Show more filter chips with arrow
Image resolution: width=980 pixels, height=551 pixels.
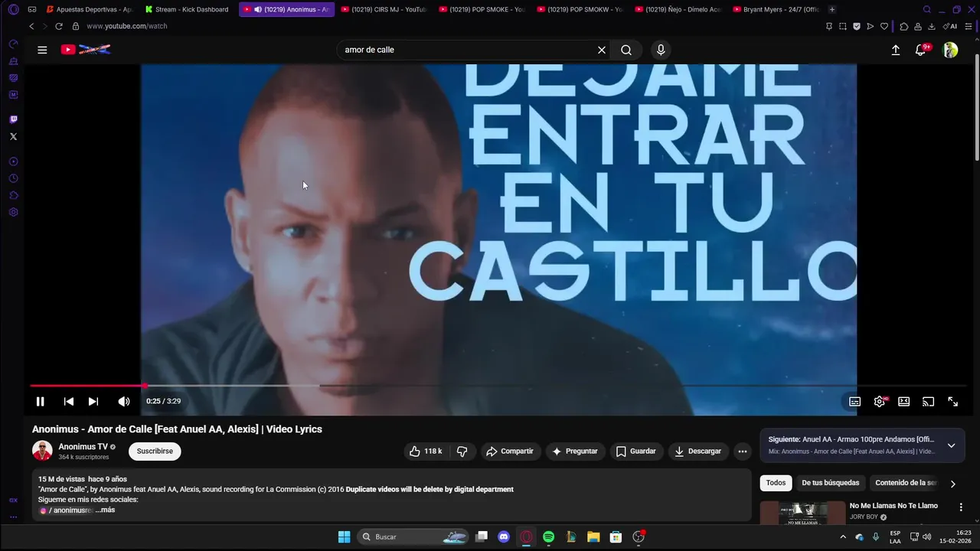click(953, 484)
